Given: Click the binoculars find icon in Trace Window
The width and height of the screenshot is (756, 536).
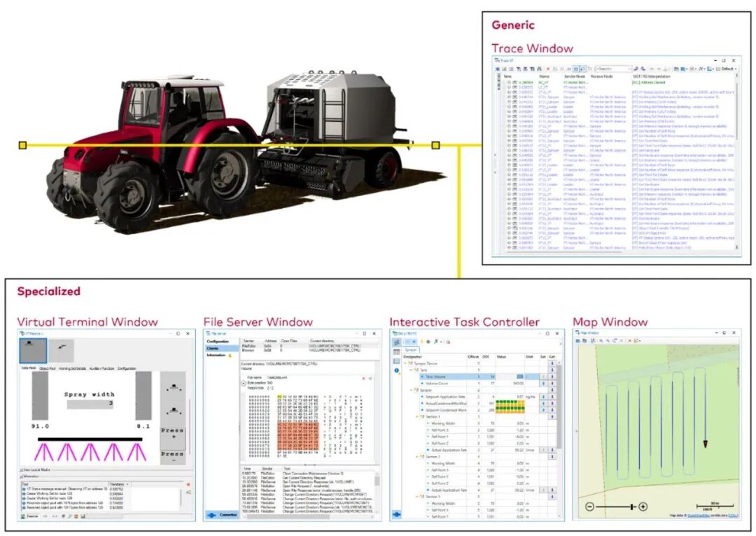Looking at the screenshot, I should point(539,69).
